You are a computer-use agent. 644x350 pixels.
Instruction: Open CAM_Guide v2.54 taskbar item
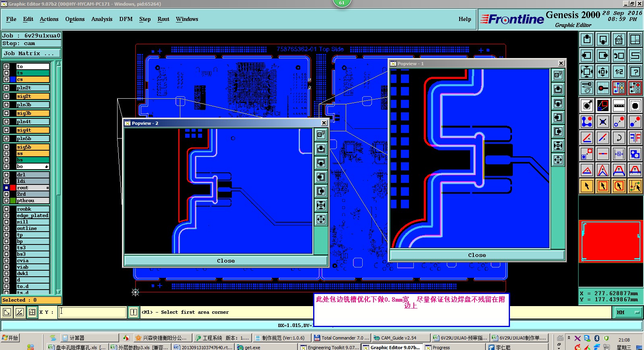[x=400, y=338]
